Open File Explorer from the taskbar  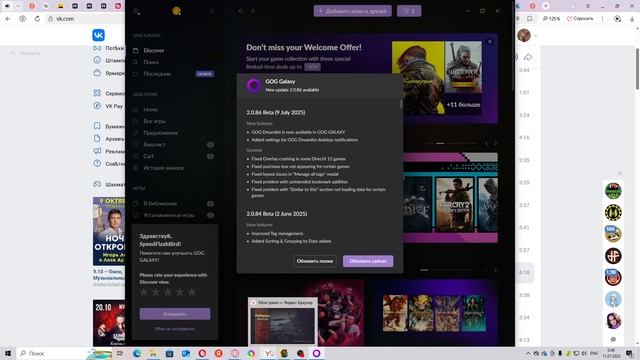[x=153, y=353]
